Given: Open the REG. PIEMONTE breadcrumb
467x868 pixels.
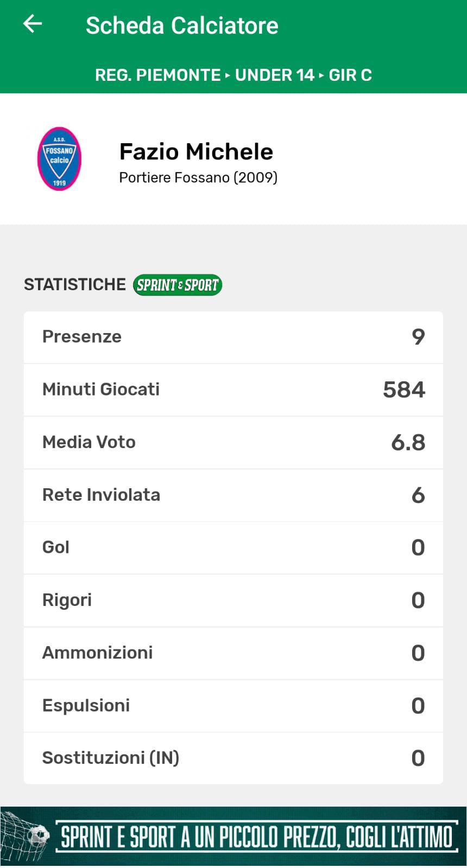Looking at the screenshot, I should (157, 75).
